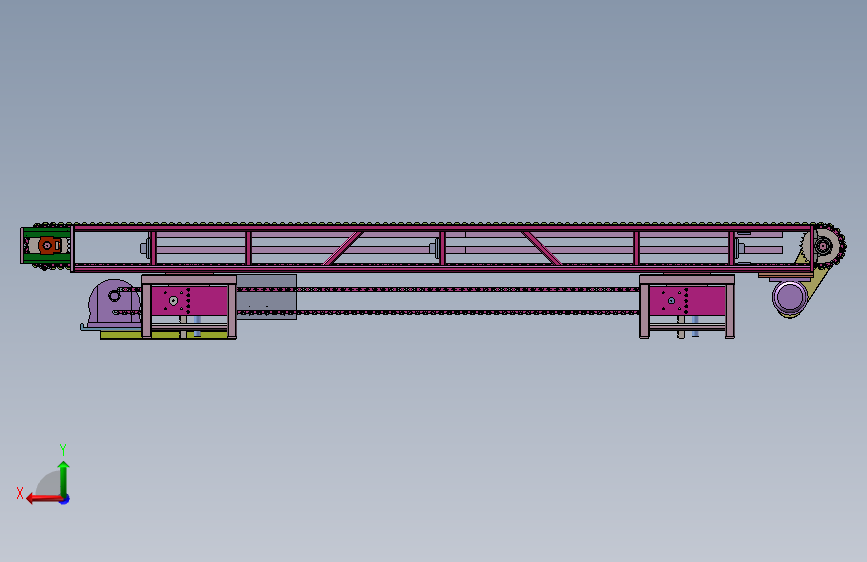Select the gray cover panel beside the left stand
The image size is (867, 562).
(x=267, y=297)
